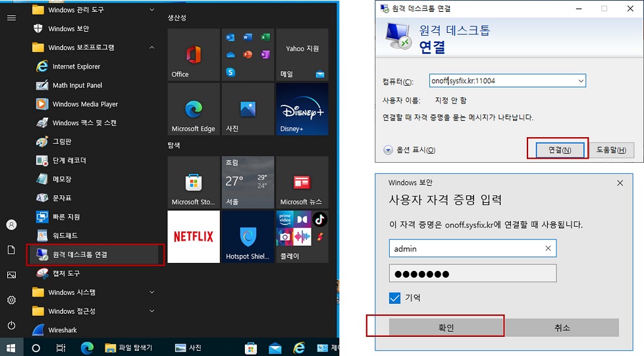The height and width of the screenshot is (356, 644).
Task: Click the password input field
Action: coord(472,274)
